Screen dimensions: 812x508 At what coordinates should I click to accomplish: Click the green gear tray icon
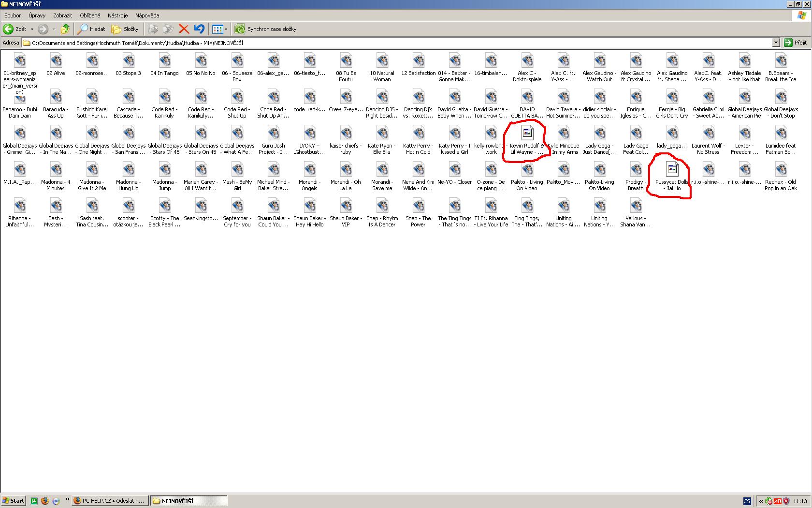coord(769,501)
